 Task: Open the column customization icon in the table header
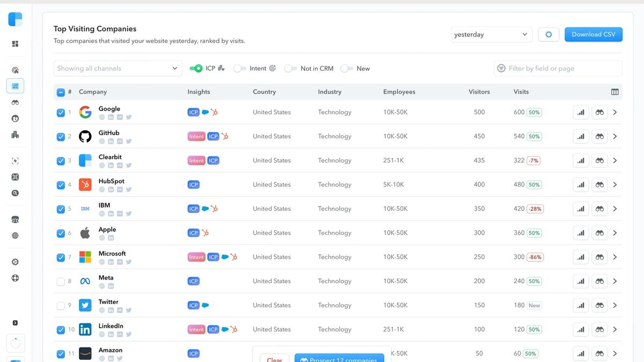point(614,92)
